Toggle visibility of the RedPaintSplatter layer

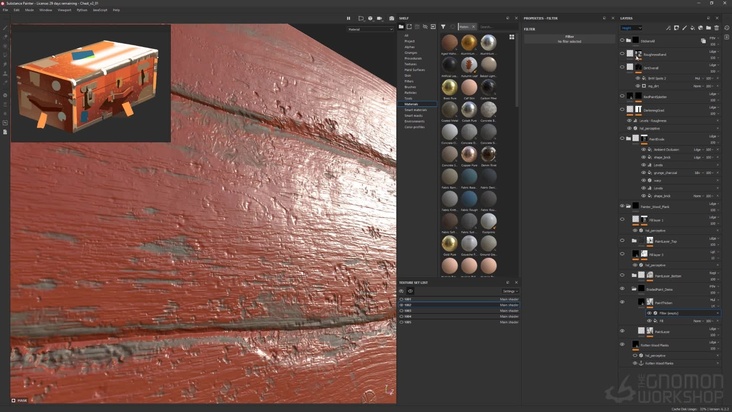coord(622,96)
